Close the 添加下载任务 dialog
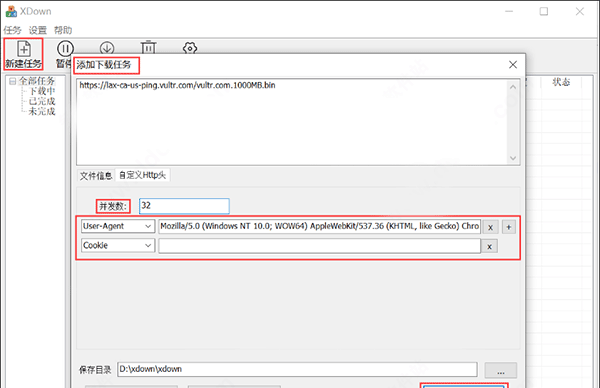The image size is (600, 388). (x=513, y=64)
